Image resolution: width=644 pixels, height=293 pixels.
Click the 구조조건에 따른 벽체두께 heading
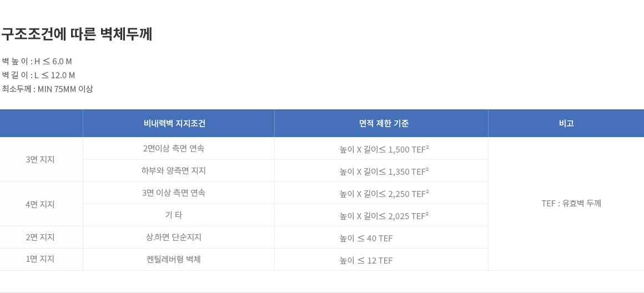[x=77, y=34]
